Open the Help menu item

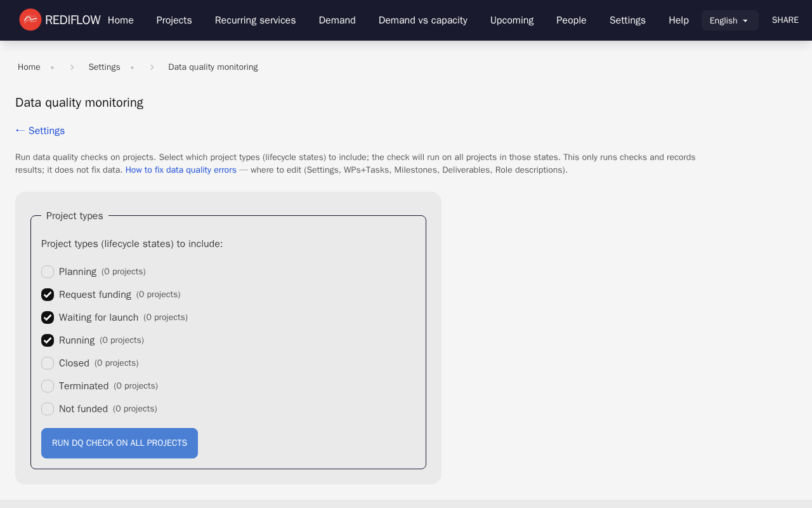(x=678, y=20)
